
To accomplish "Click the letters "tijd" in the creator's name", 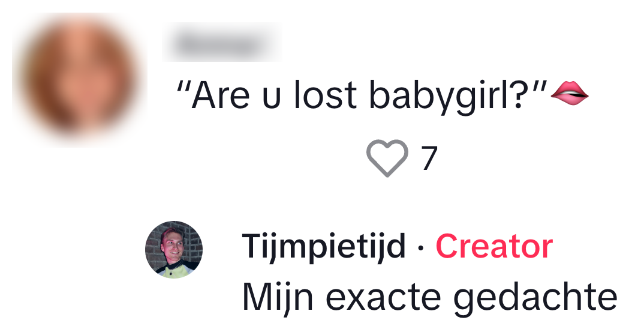I will 382,246.
